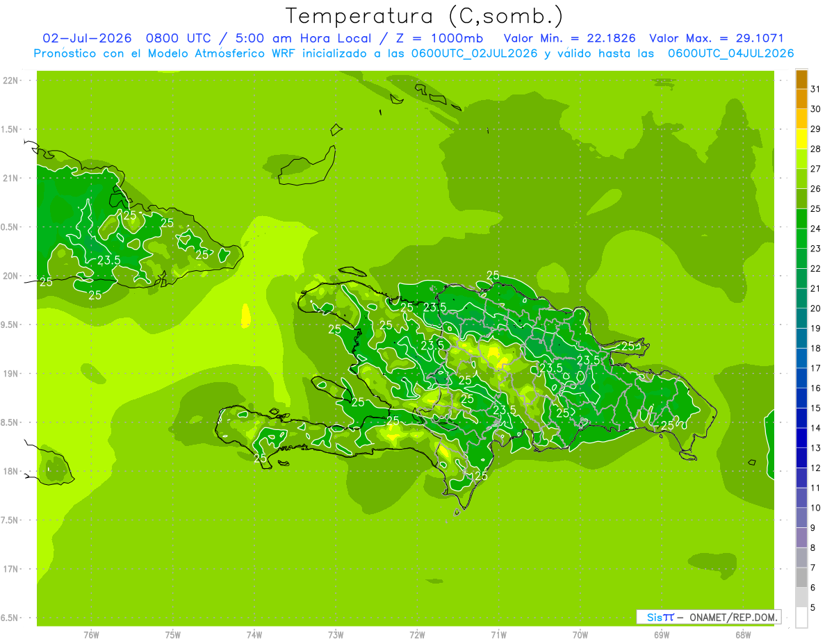The image size is (834, 644).
Task: Click the "76W" longitude axis label
Action: click(91, 636)
